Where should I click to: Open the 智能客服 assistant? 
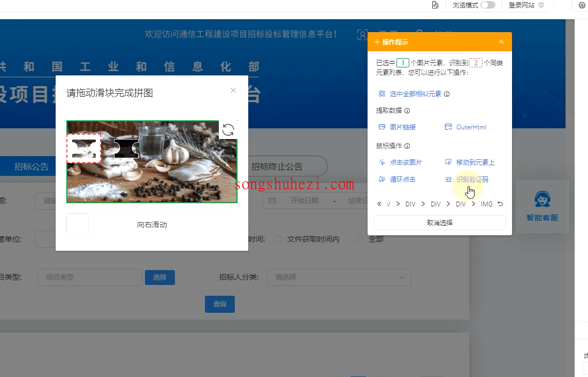coord(542,206)
